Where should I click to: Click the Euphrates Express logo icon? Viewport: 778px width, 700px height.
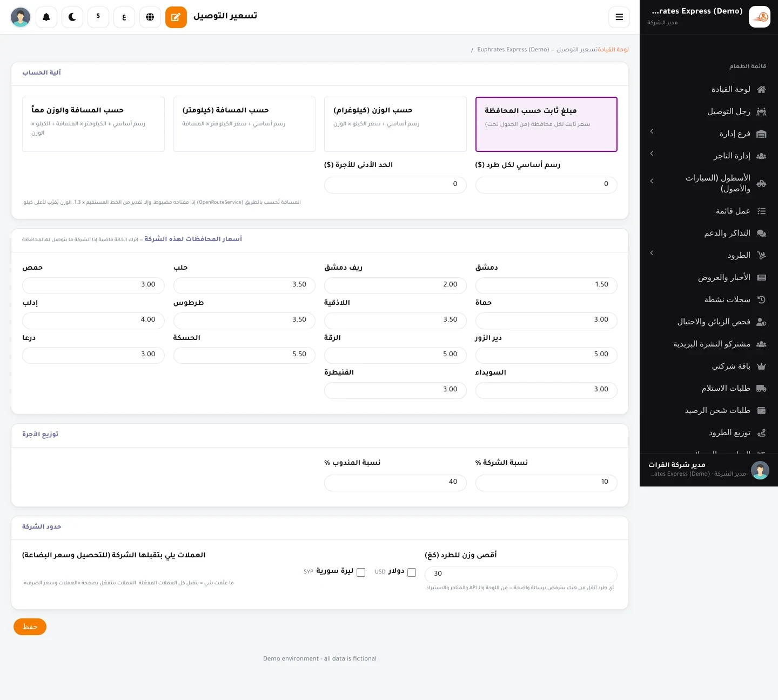760,17
